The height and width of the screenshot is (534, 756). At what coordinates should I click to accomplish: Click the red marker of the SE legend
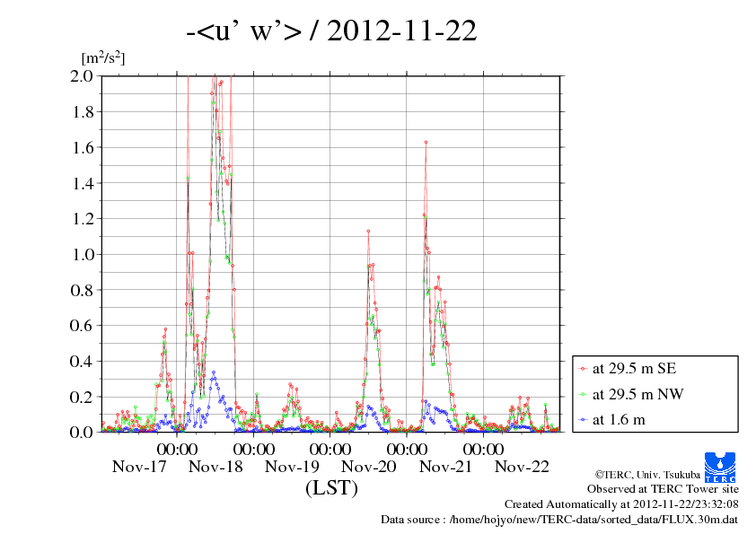(x=583, y=369)
